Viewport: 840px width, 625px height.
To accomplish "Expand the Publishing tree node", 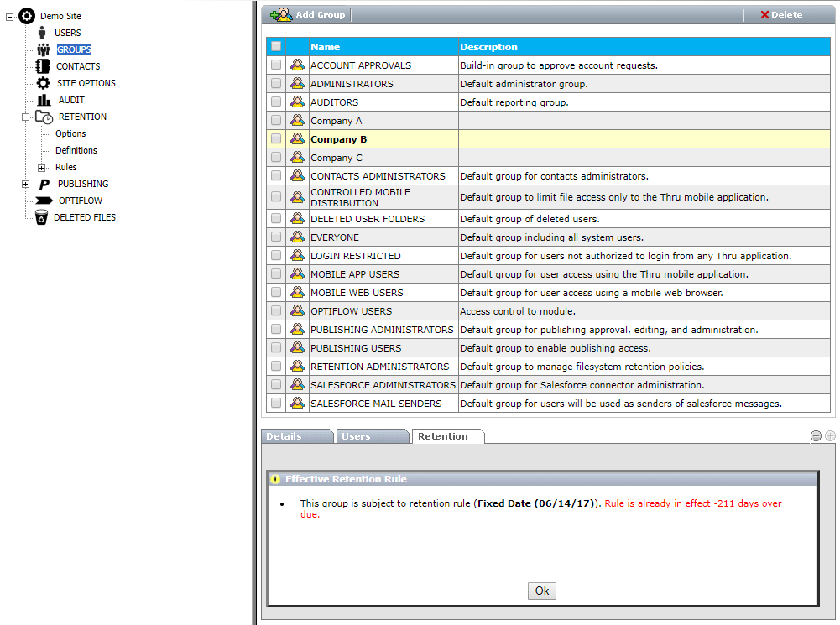I will click(26, 185).
